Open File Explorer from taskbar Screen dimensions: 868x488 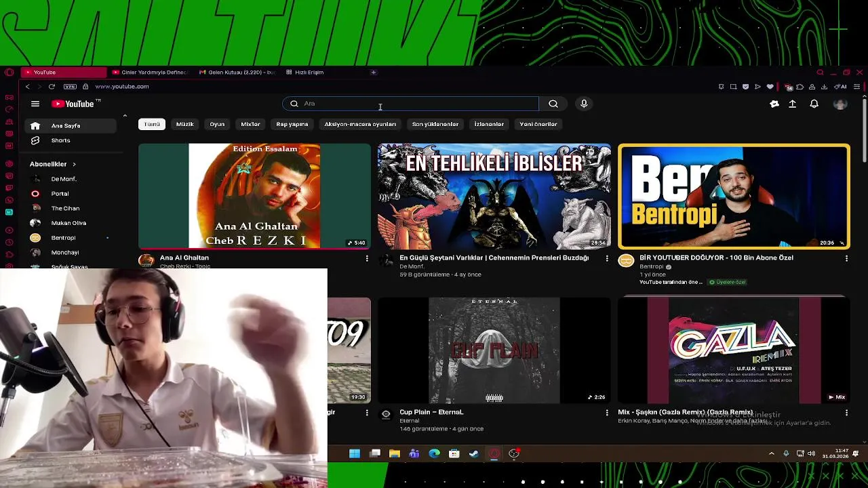pyautogui.click(x=395, y=453)
